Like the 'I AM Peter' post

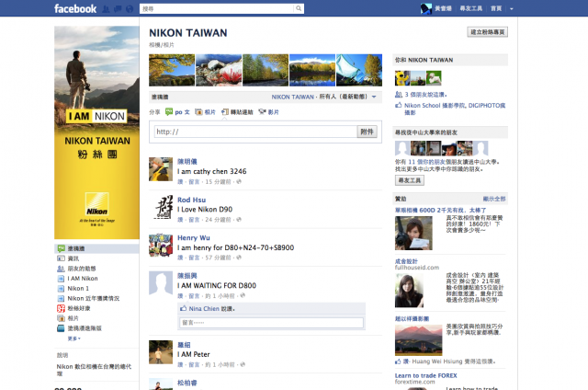[180, 364]
